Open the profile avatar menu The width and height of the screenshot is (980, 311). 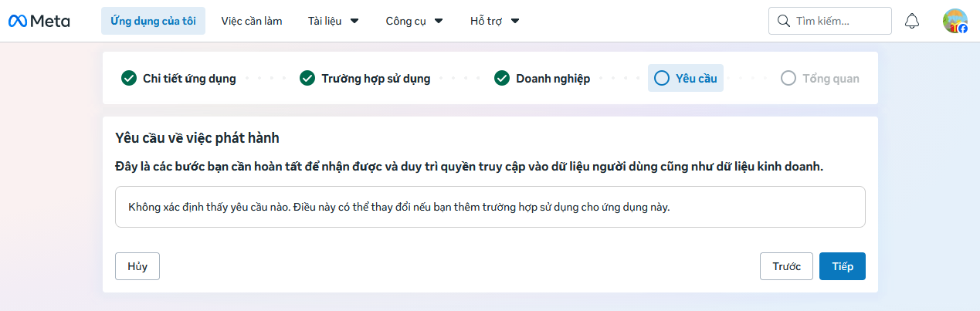pos(955,21)
